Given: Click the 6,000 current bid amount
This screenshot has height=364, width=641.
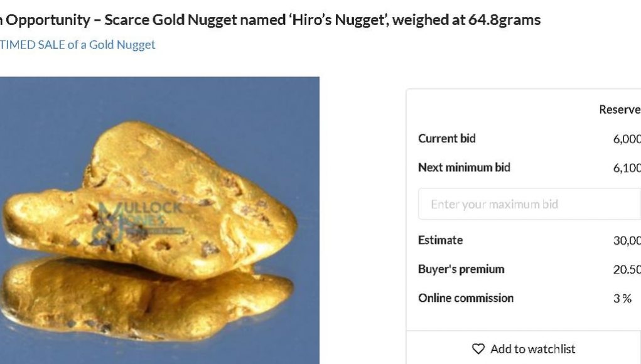Looking at the screenshot, I should click(x=627, y=139).
